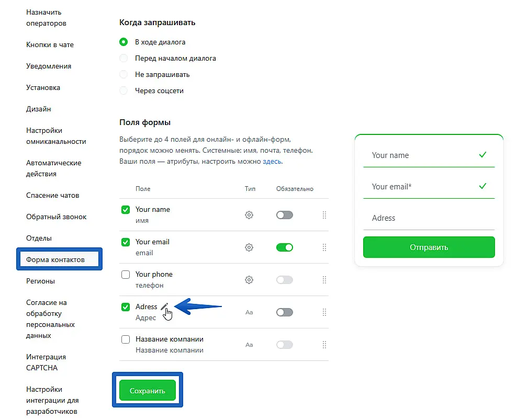517x420 pixels.
Task: Grab drag handle of Your name row
Action: tap(324, 215)
